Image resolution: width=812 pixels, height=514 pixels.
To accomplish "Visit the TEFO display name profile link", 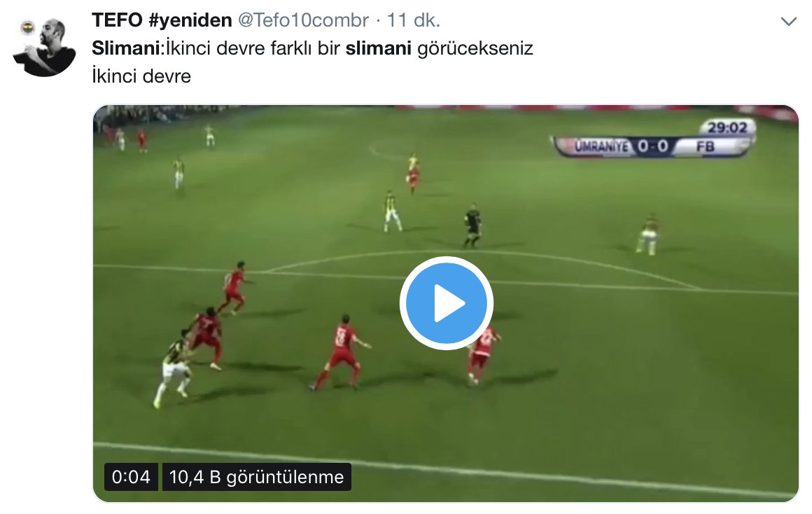I will pyautogui.click(x=117, y=20).
